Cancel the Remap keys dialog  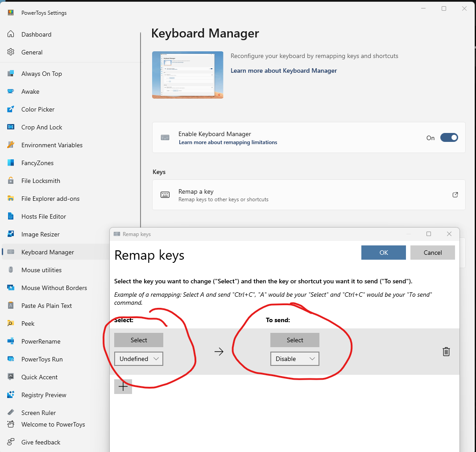click(x=433, y=253)
